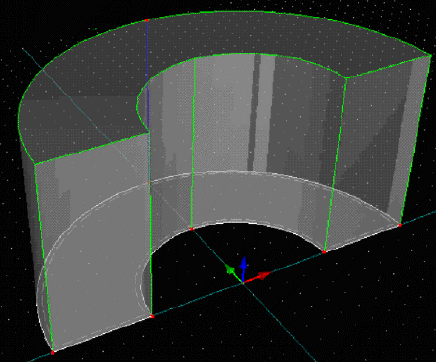Select the red vertex at the right inner bottom corner

point(324,252)
